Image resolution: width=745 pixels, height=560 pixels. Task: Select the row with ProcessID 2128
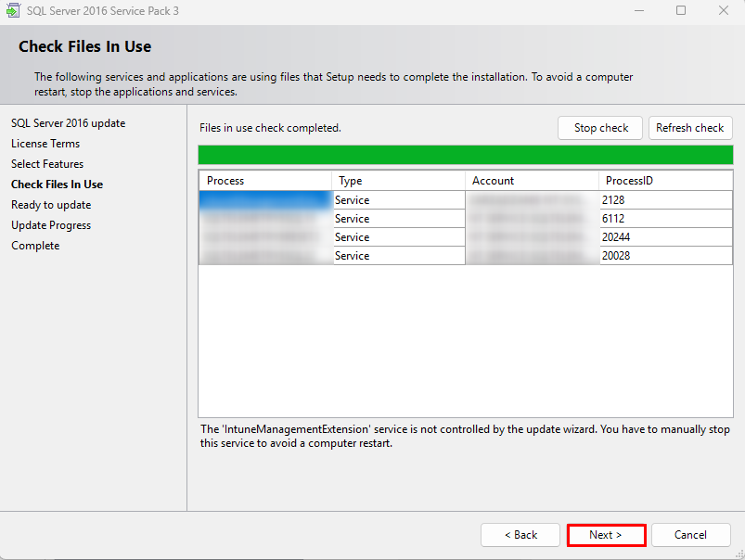pyautogui.click(x=466, y=200)
